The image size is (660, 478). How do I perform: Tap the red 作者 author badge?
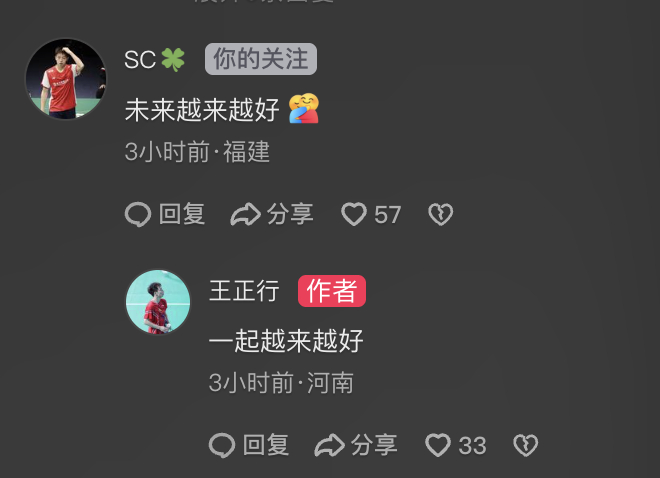tap(332, 291)
